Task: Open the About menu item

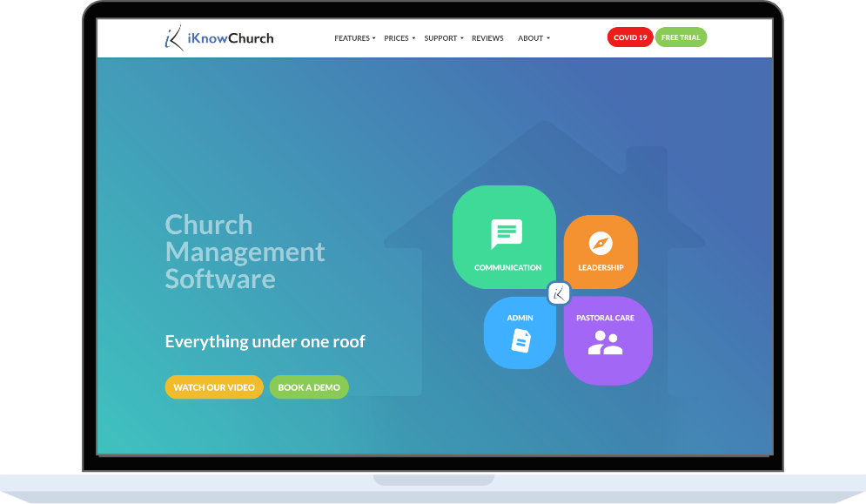Action: pyautogui.click(x=530, y=38)
